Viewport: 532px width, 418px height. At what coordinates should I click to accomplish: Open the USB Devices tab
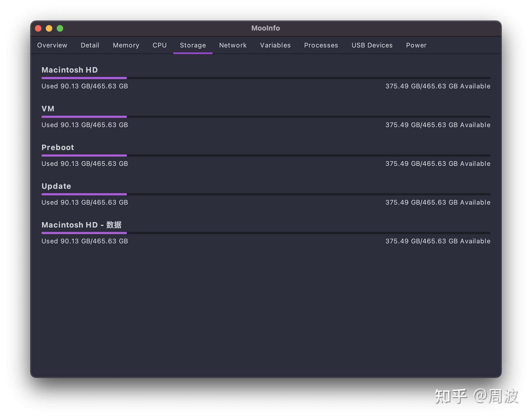pyautogui.click(x=372, y=45)
